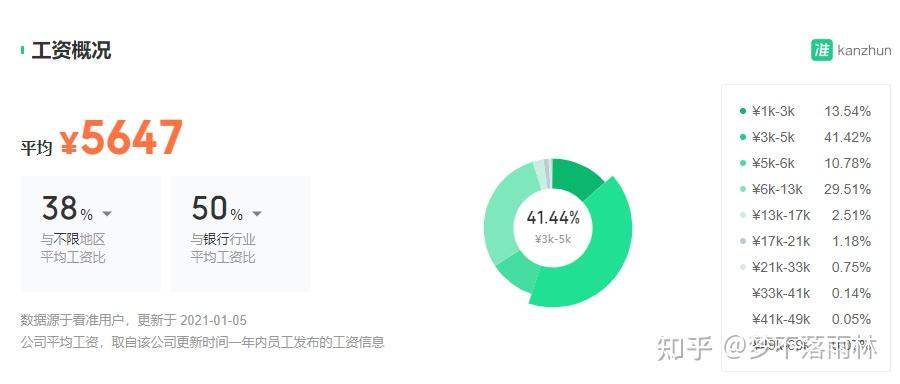Viewport: 900px width, 384px height.
Task: Select the ¥13k-17k legend marker
Action: coord(743,215)
